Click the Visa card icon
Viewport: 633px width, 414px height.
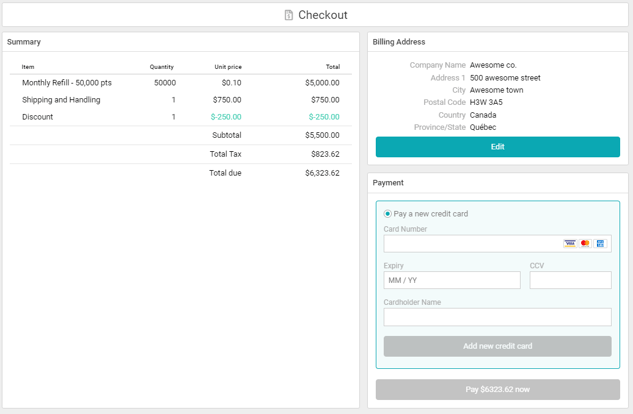click(569, 243)
